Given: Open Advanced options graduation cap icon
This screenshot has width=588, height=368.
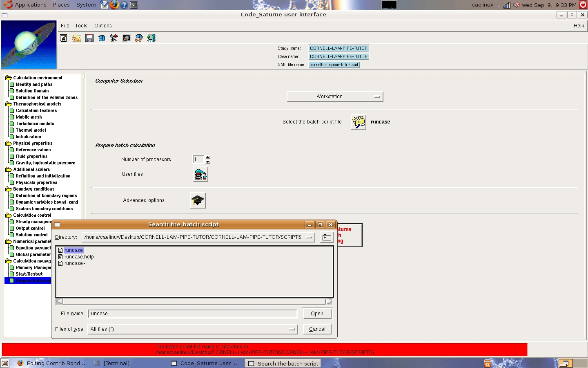Looking at the screenshot, I should pos(198,200).
